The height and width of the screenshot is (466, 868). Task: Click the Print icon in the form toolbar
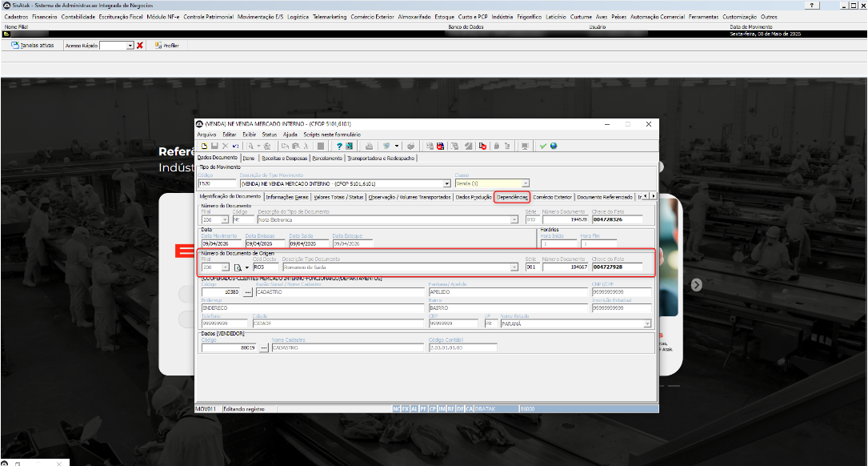click(370, 147)
